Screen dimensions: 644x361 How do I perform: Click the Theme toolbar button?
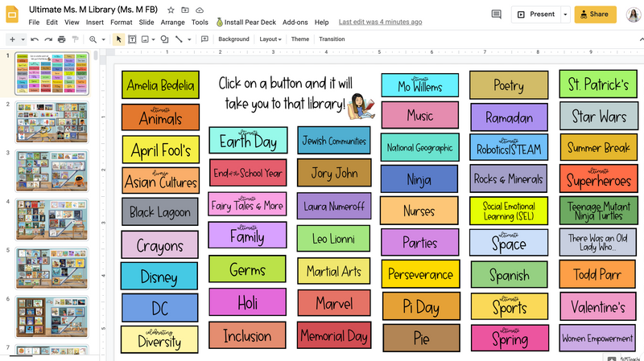[300, 39]
